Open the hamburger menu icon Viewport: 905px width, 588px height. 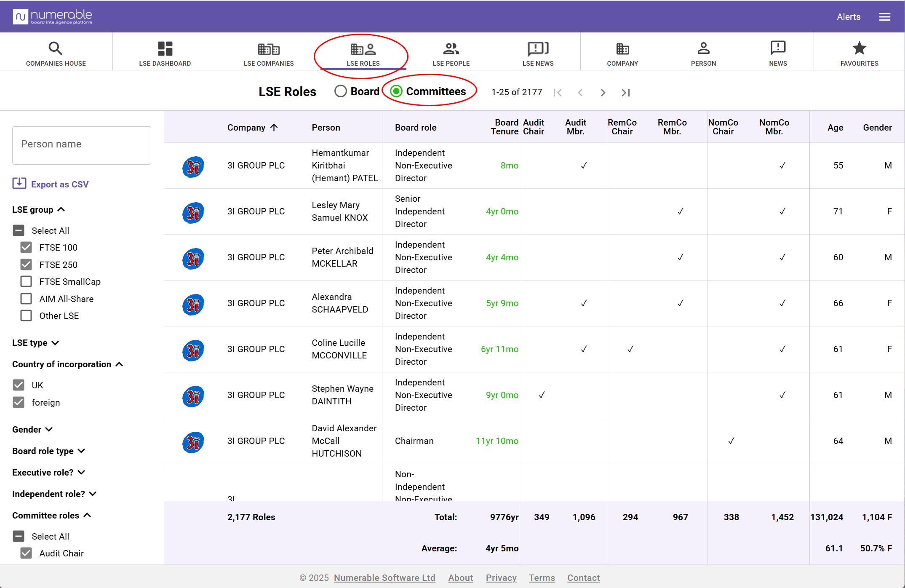(884, 17)
